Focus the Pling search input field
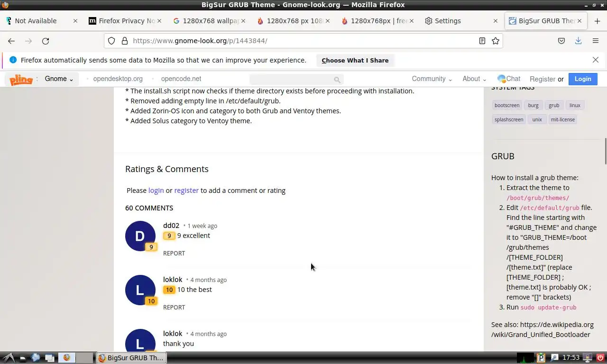 pyautogui.click(x=290, y=80)
